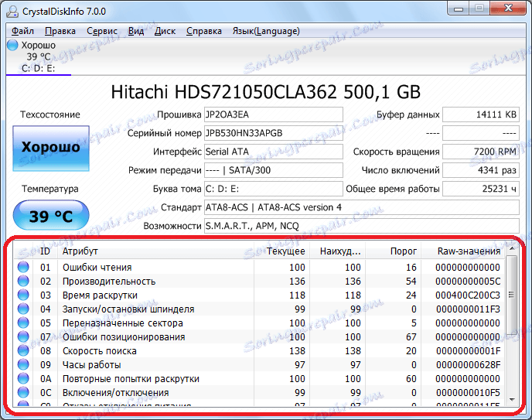Click the Буфер данных field 14111 KB
Screen dimensions: 532x420
481,114
